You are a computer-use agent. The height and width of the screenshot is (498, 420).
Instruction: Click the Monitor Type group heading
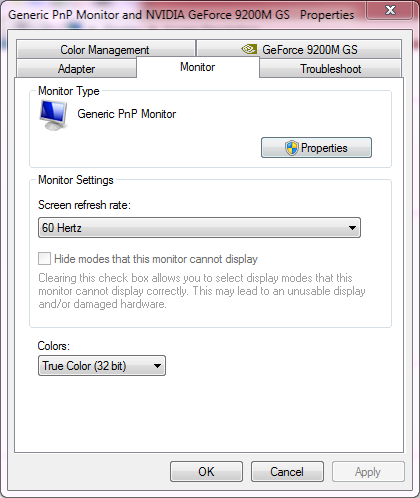point(69,91)
